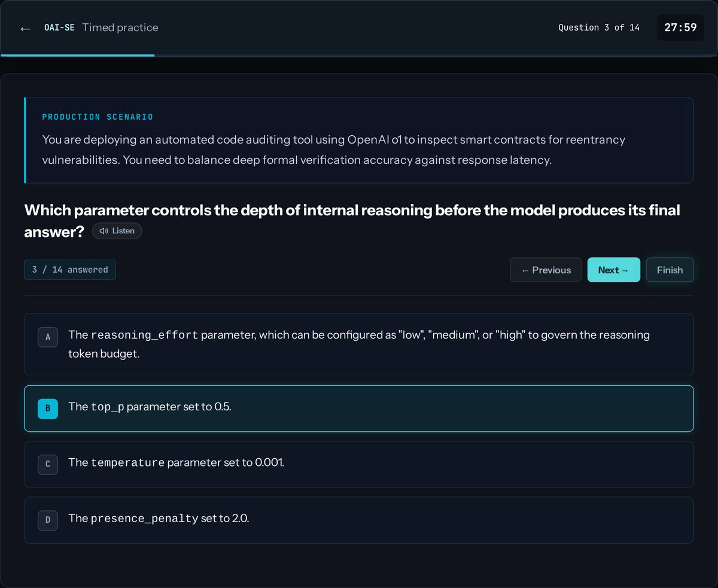This screenshot has width=718, height=588.
Task: Go to the Previous question
Action: (545, 270)
